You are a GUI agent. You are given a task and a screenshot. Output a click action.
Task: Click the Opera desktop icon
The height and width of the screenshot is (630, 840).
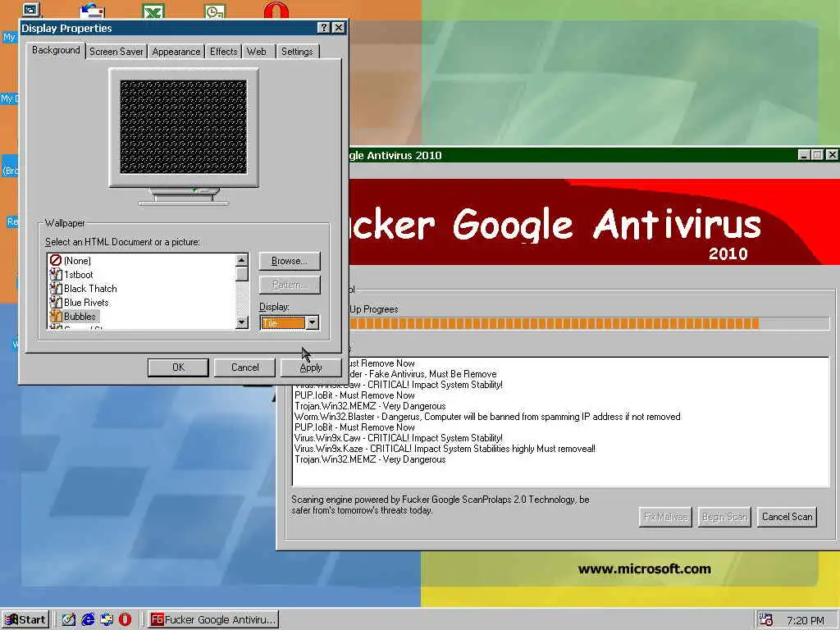[276, 11]
